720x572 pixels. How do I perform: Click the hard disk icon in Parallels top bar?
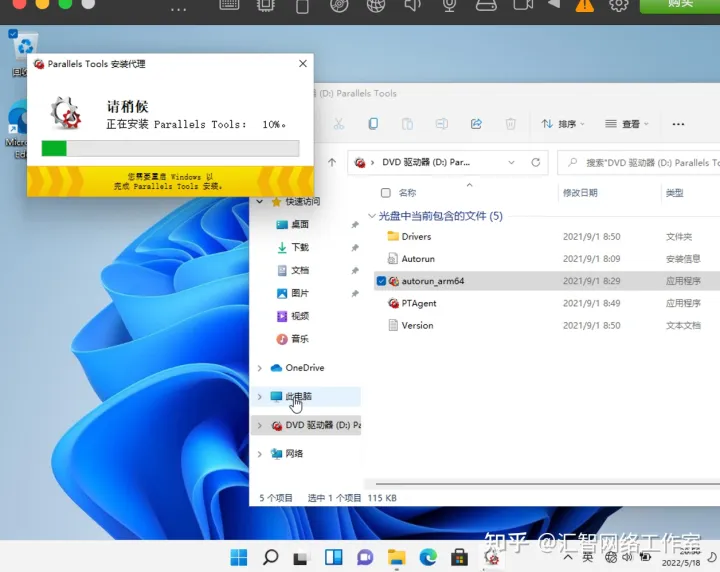tap(486, 5)
